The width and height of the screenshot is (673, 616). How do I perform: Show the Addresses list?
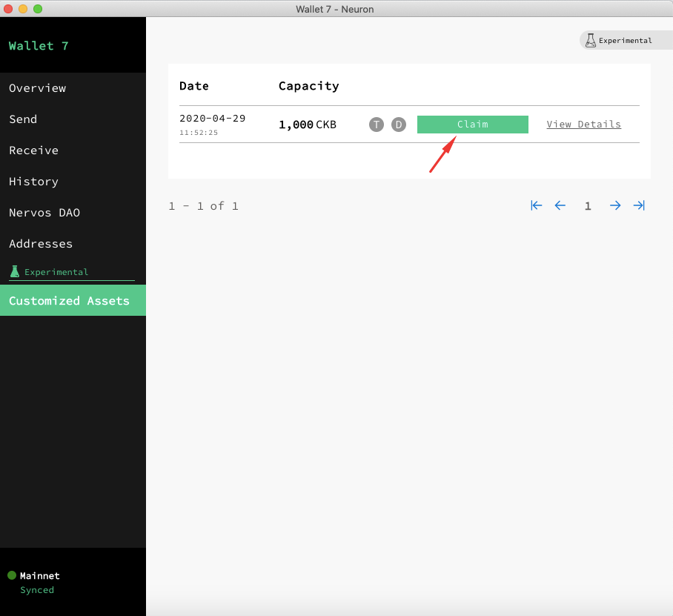41,244
